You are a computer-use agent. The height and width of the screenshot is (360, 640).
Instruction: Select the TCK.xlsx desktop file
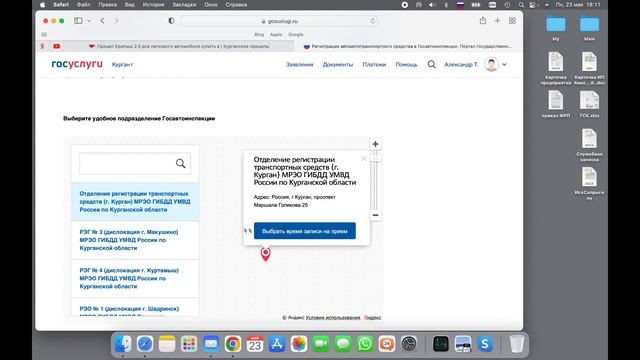coord(589,104)
